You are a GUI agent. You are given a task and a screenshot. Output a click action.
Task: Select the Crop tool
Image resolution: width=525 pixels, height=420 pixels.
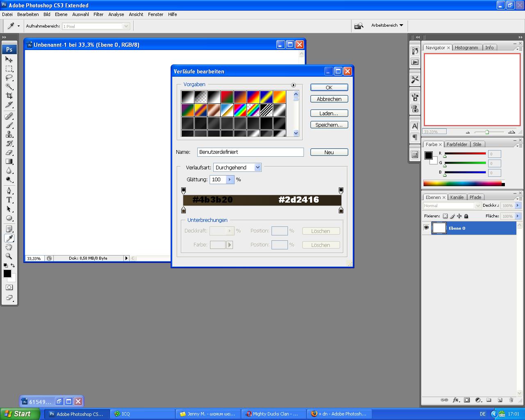click(9, 96)
